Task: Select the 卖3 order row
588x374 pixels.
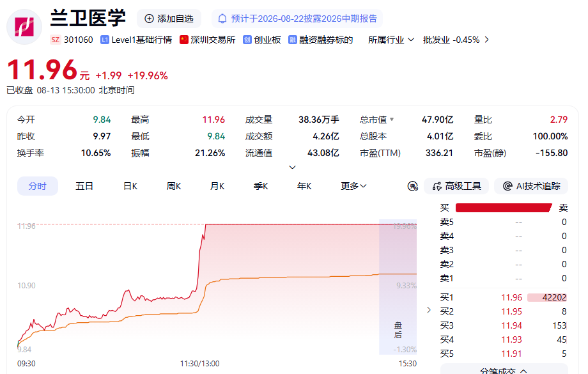Action: [504, 250]
